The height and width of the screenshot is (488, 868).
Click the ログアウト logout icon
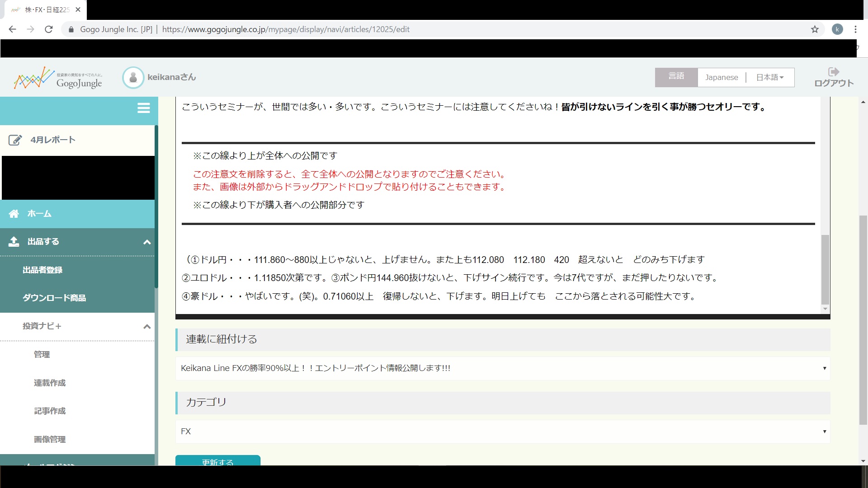pyautogui.click(x=833, y=72)
